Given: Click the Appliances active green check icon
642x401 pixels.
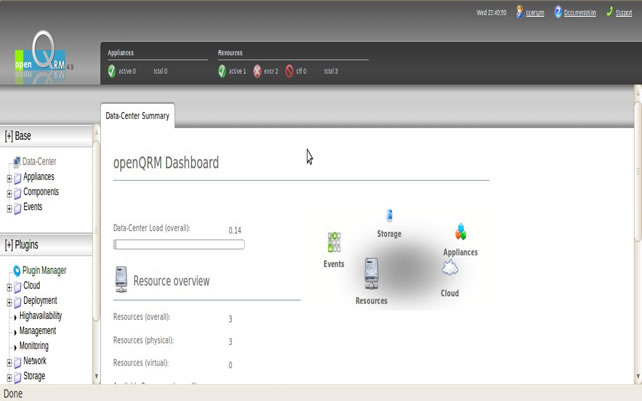Looking at the screenshot, I should point(112,71).
